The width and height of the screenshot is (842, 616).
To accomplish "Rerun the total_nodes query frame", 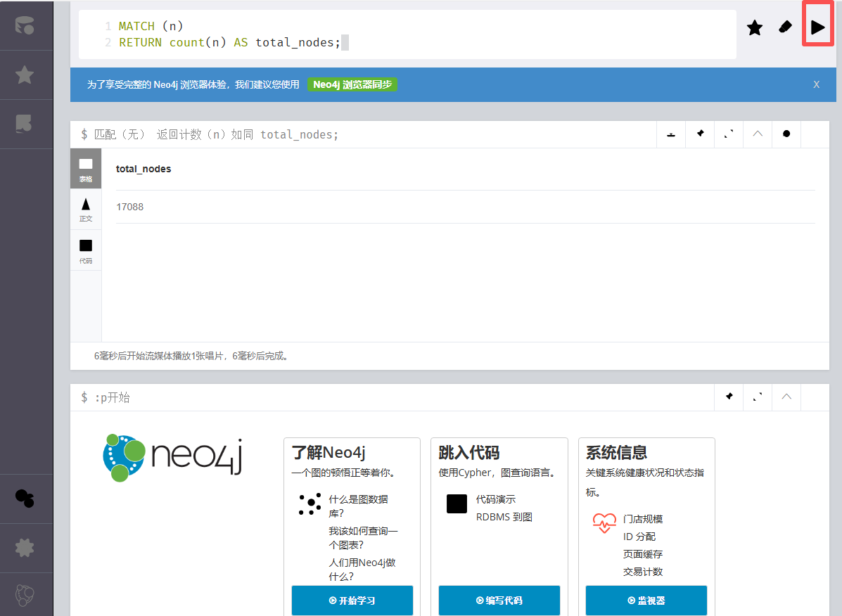I will click(786, 134).
